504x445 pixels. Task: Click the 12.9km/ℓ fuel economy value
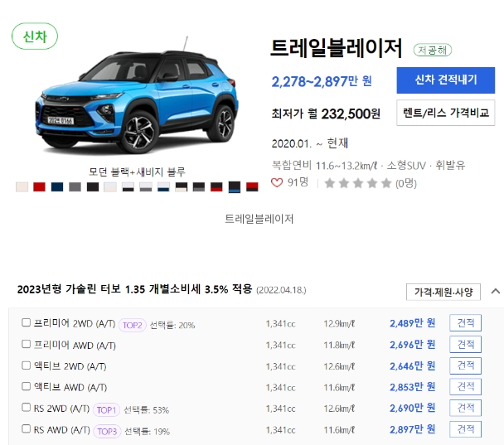click(339, 323)
